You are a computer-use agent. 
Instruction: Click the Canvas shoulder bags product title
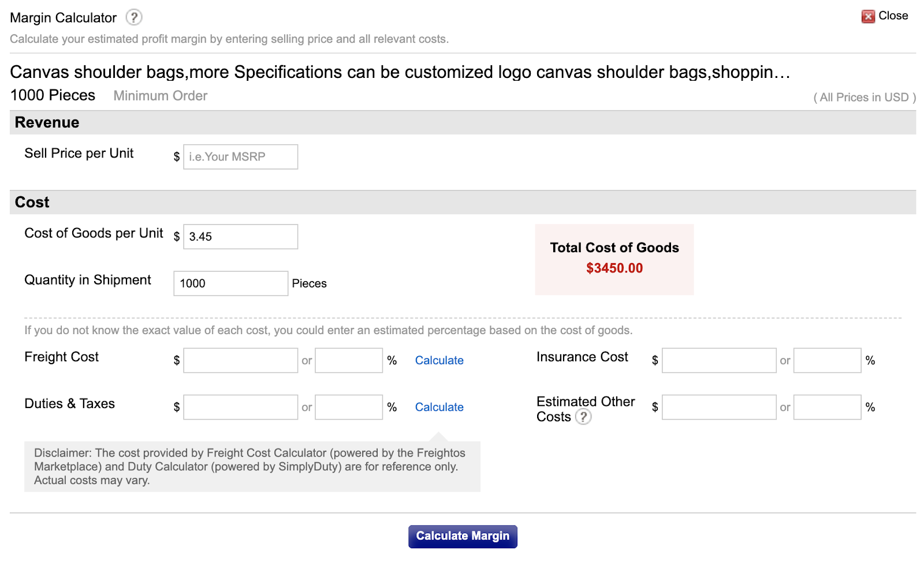(x=400, y=72)
